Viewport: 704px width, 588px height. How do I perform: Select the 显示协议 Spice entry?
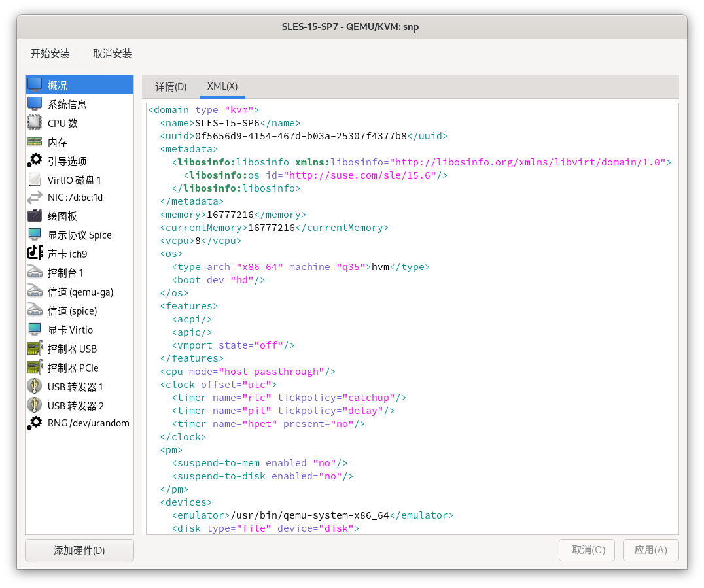coord(79,235)
